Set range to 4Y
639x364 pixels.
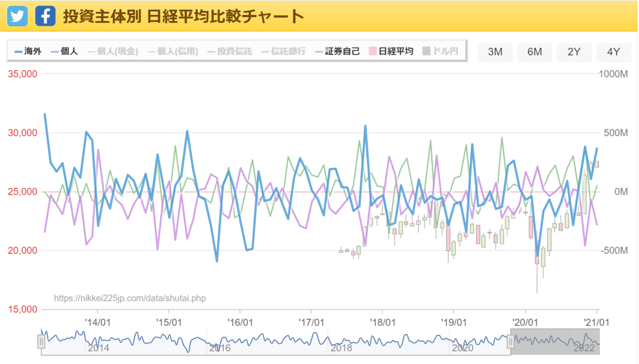613,52
